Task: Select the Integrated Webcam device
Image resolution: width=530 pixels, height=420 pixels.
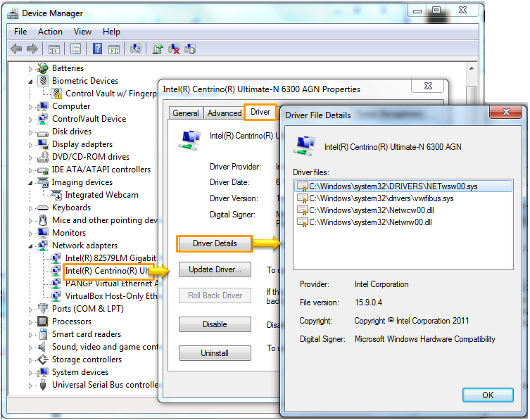Action: [x=102, y=195]
